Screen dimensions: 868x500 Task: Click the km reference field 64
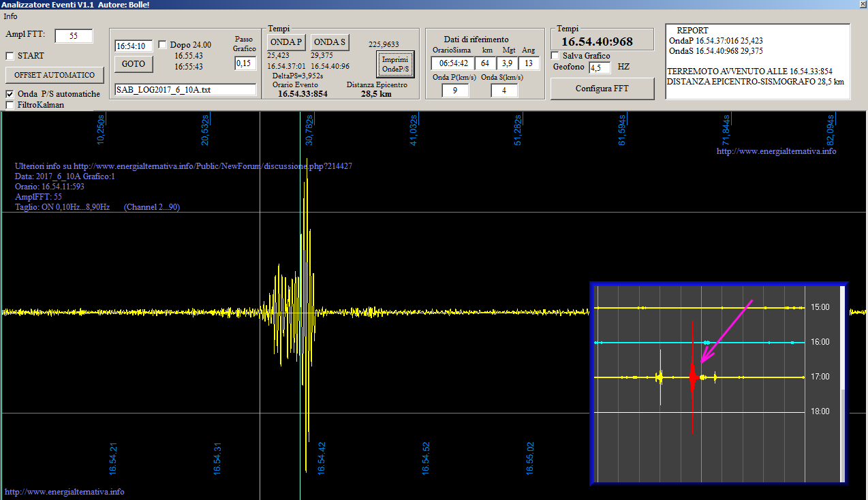point(485,63)
